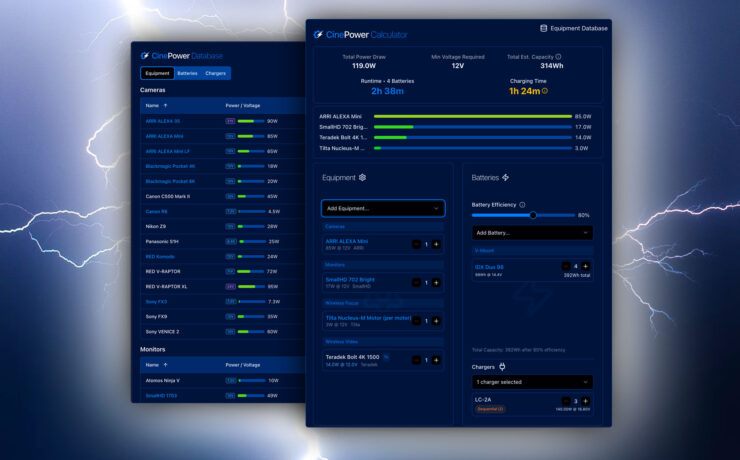Remove one IDX Duo 98 battery
740x460 pixels.
point(566,266)
